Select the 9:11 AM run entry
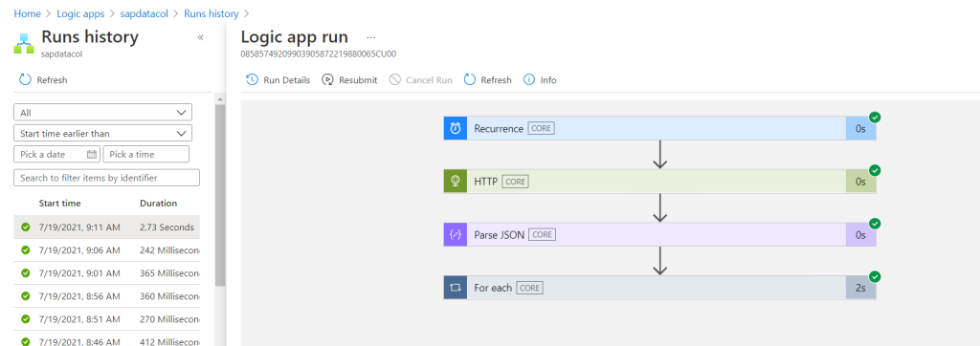Viewport: 980px width, 346px height. click(107, 227)
